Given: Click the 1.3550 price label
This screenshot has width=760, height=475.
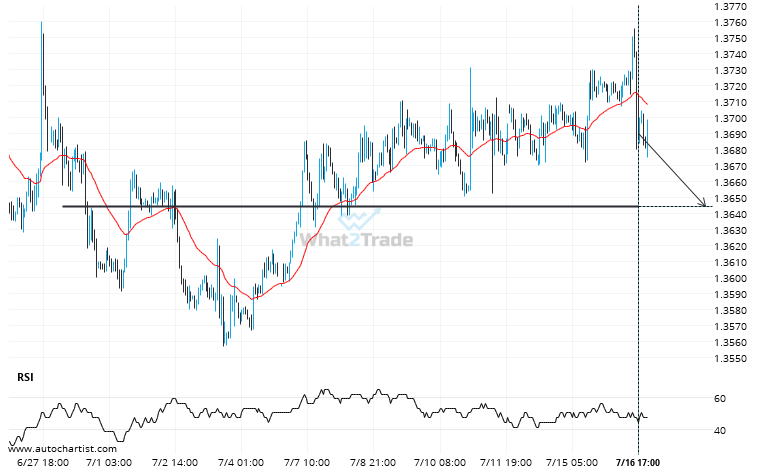Looking at the screenshot, I should [x=730, y=358].
